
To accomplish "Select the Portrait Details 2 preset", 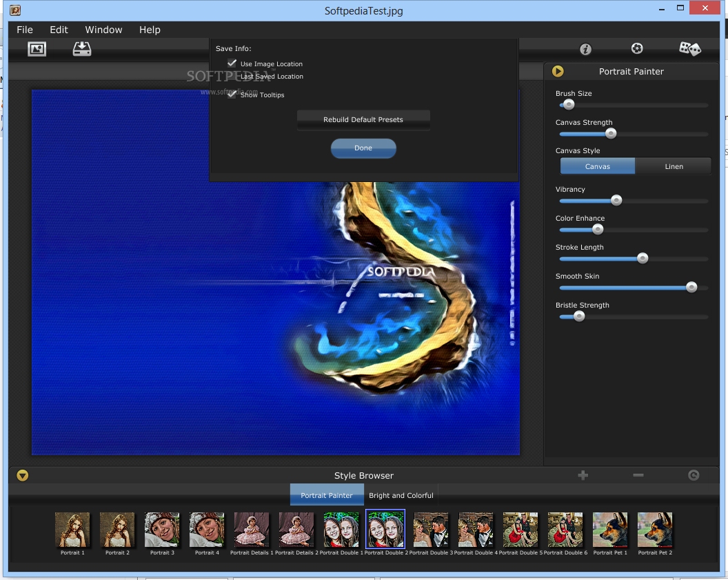I will pyautogui.click(x=296, y=530).
